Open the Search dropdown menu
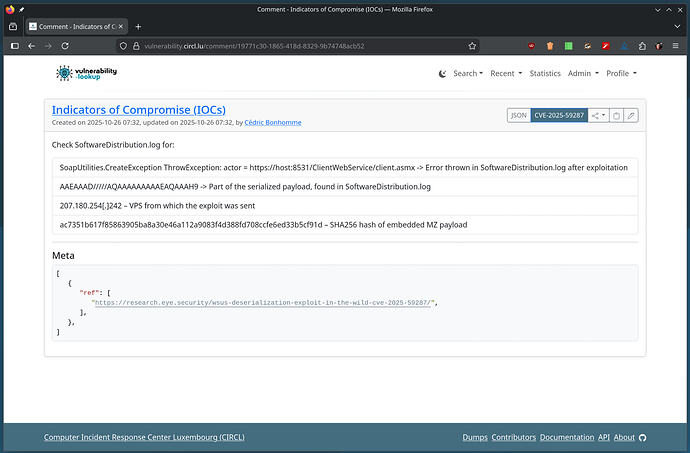Screen dimensions: 690x453 [x=467, y=73]
